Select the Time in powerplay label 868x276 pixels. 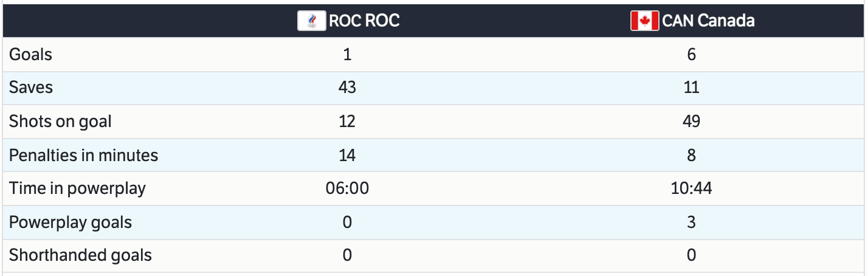(77, 188)
